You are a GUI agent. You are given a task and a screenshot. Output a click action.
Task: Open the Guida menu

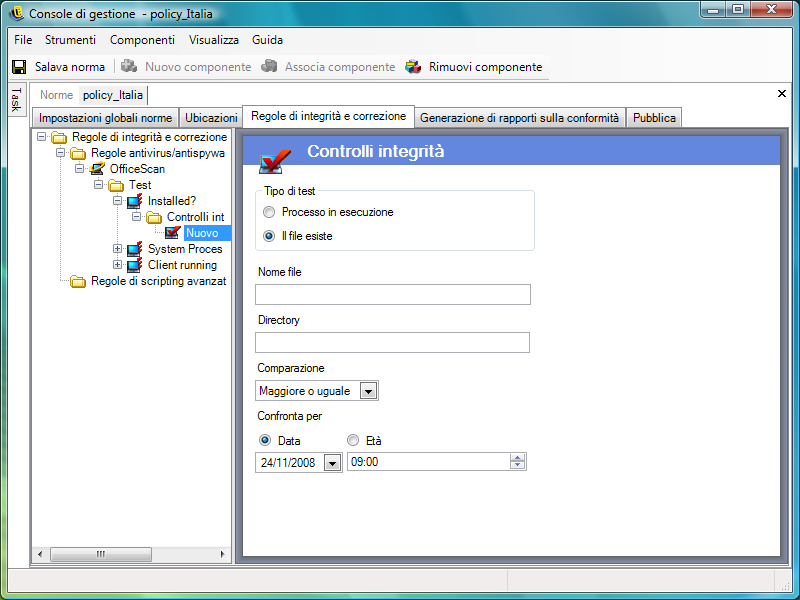click(267, 40)
